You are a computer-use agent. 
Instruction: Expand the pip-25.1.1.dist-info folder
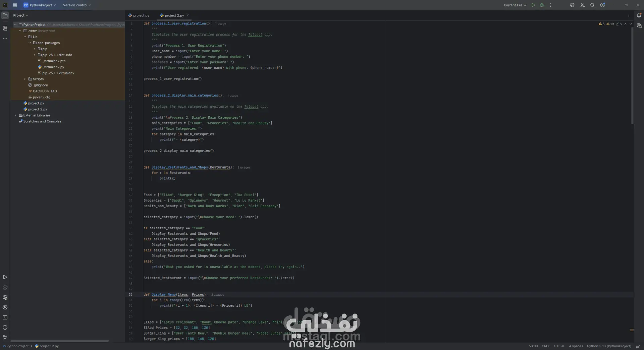pos(34,55)
